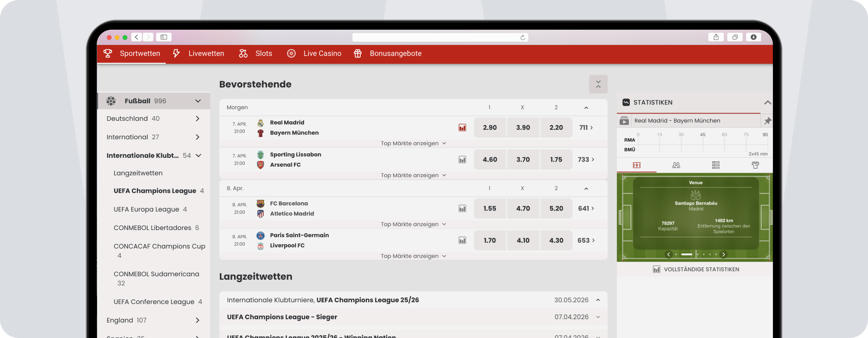The width and height of the screenshot is (868, 338).
Task: Select the standings table tab icon
Action: pos(716,165)
